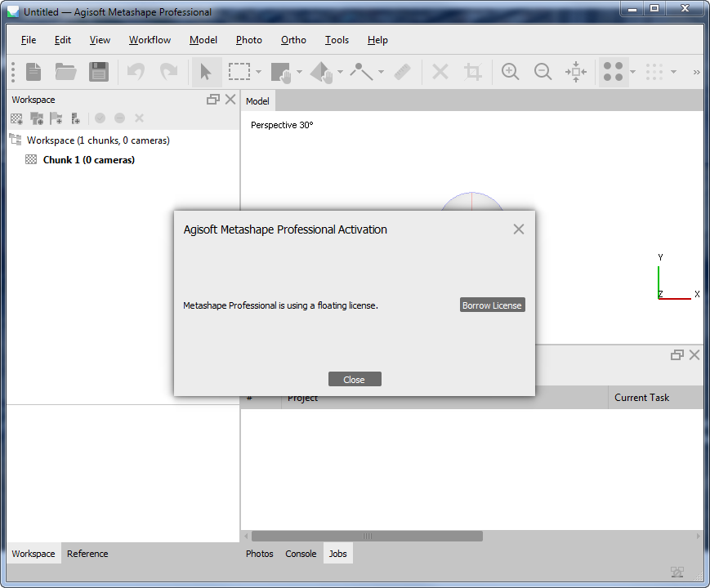Viewport: 710px width, 588px height.
Task: Switch to the Workspace bottom tab
Action: coord(33,554)
